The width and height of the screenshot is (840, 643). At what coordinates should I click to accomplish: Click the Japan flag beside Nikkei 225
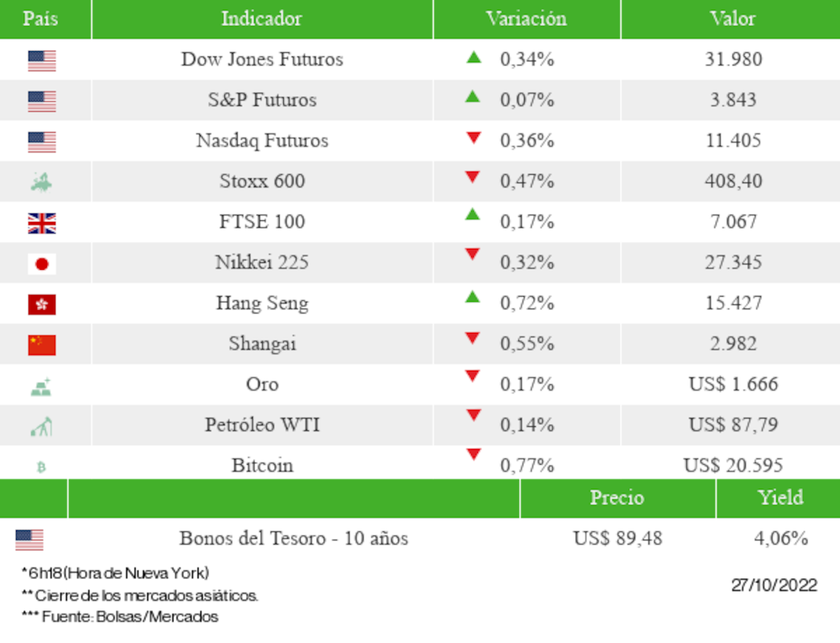[41, 264]
